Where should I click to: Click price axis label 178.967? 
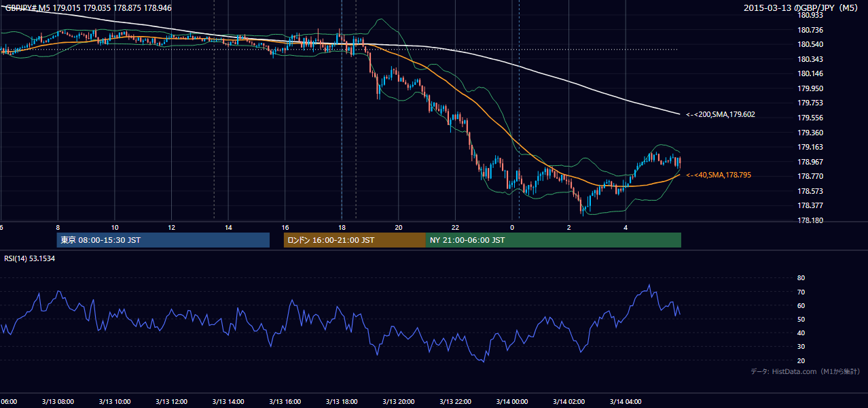click(810, 162)
